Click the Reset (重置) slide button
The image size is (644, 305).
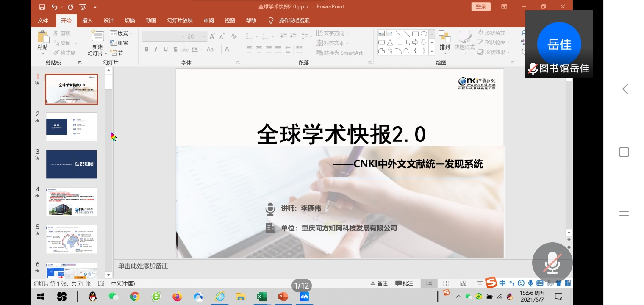(x=119, y=43)
